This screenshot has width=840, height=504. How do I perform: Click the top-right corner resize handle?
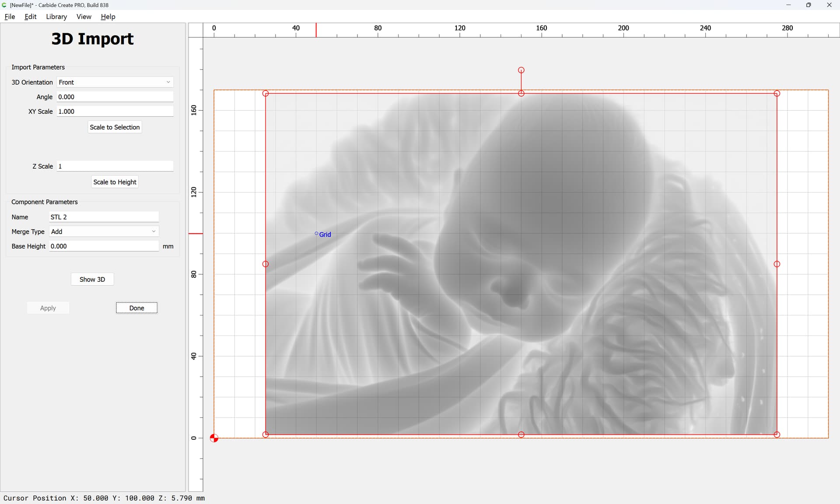pyautogui.click(x=777, y=93)
